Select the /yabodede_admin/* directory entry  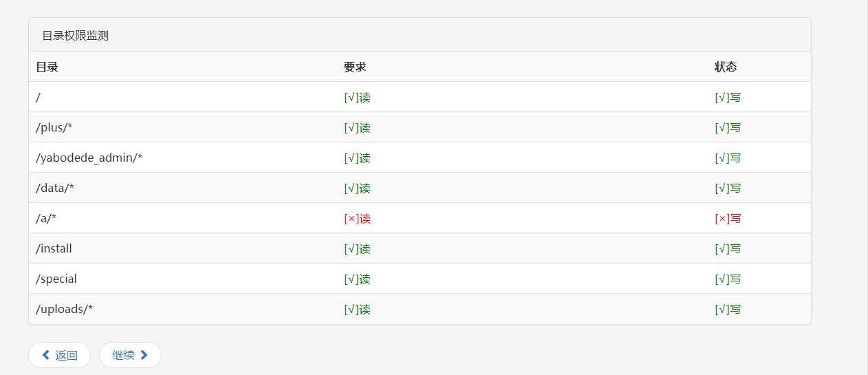click(89, 158)
